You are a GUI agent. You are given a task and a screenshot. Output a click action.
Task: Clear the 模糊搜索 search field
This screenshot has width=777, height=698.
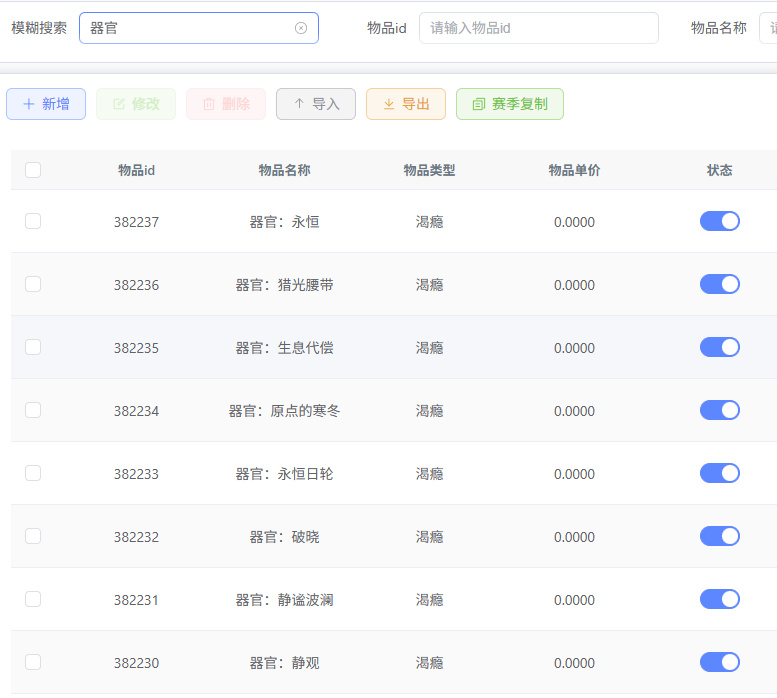coord(301,28)
